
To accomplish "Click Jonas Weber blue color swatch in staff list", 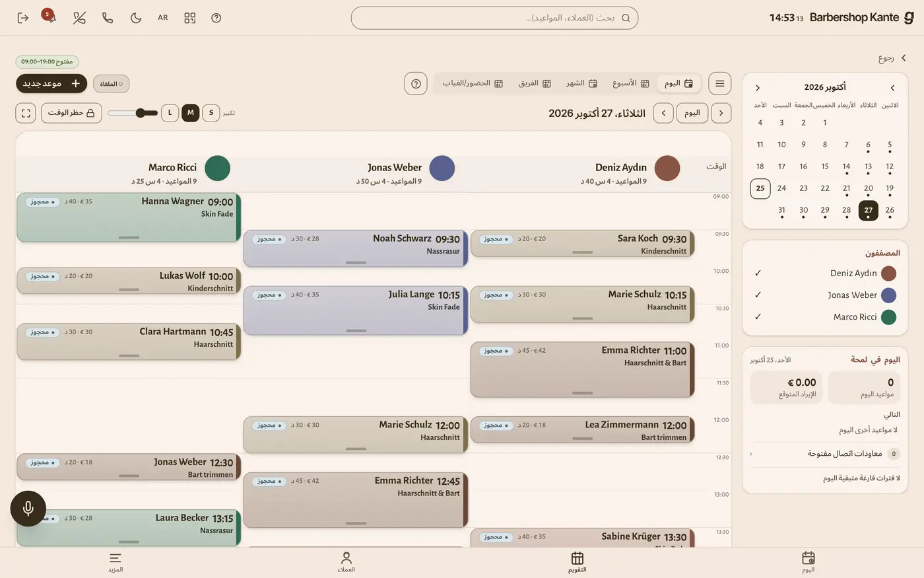I will (889, 295).
